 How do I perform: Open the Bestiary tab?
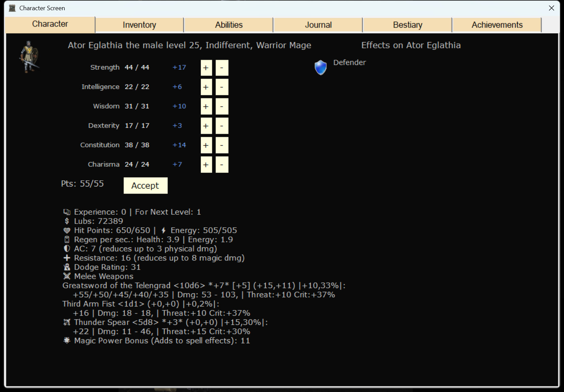[407, 24]
